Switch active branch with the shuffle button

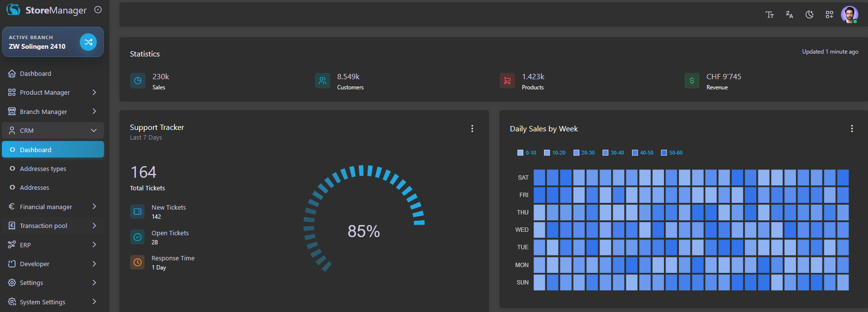coord(88,42)
